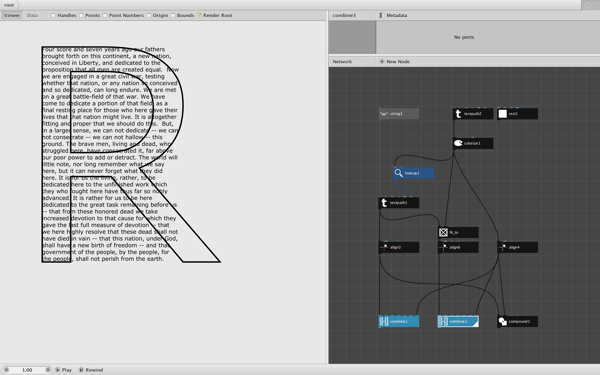
Task: Select the rect1 node
Action: (x=517, y=114)
